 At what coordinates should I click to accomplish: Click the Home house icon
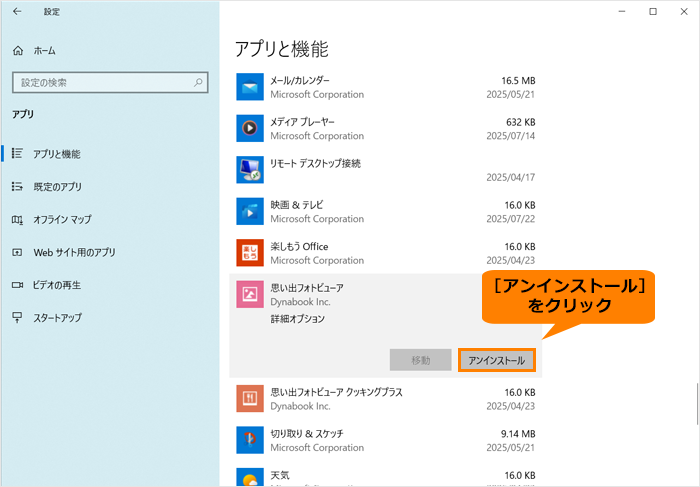[x=18, y=50]
